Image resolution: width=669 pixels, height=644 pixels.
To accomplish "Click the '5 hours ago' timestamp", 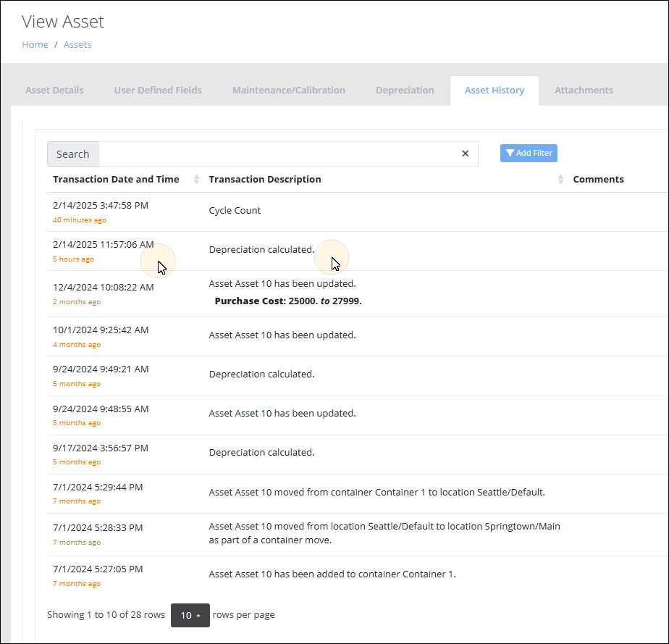I will coord(73,259).
